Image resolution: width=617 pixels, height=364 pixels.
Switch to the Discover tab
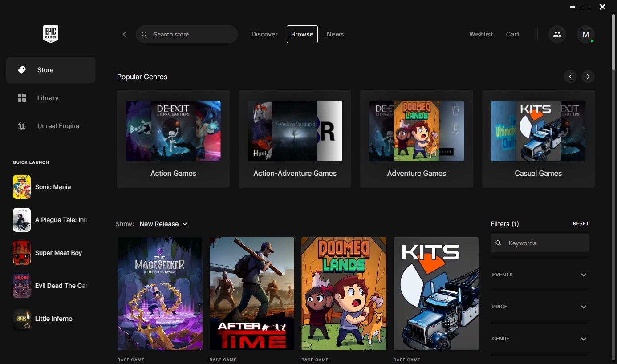pyautogui.click(x=264, y=34)
